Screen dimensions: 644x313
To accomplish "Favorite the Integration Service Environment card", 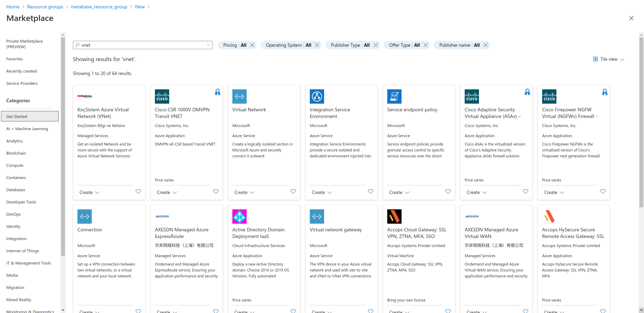I will coord(370,192).
